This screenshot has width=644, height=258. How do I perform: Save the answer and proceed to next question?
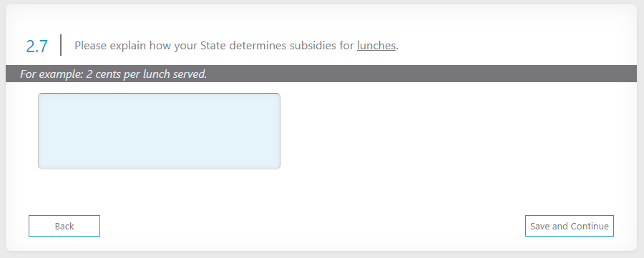[570, 226]
